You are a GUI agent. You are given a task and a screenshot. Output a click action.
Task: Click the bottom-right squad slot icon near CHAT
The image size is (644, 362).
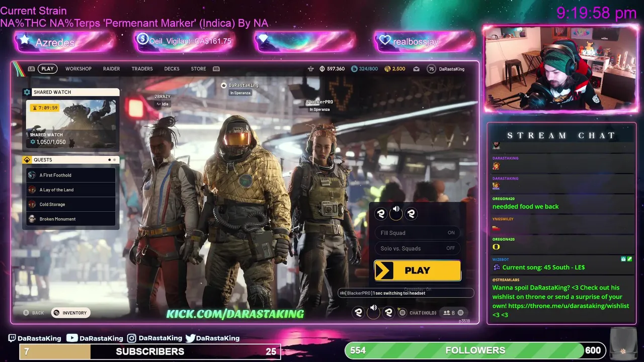(x=388, y=312)
